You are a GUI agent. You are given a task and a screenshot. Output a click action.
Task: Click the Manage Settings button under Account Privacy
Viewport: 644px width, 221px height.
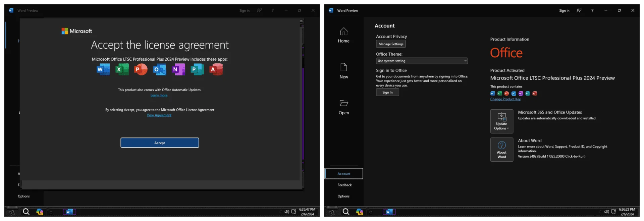click(x=391, y=44)
